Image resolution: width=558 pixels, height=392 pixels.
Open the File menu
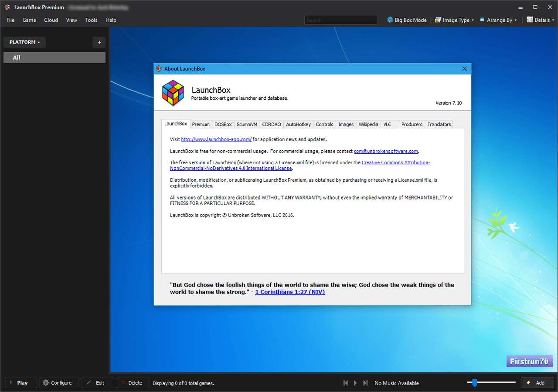tap(10, 20)
